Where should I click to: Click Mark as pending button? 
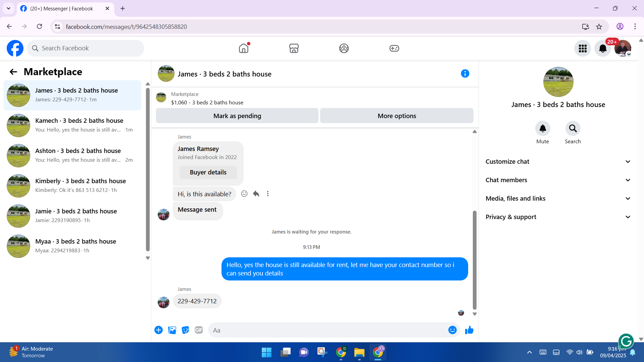pos(237,116)
